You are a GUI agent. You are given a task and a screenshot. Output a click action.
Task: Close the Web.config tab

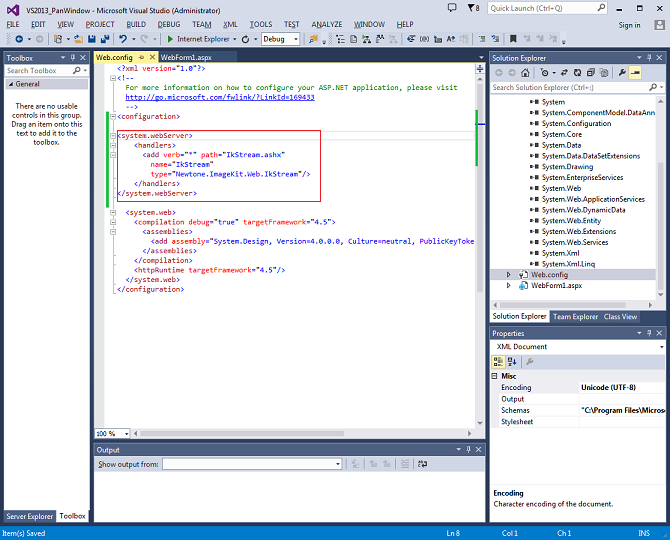(x=152, y=57)
